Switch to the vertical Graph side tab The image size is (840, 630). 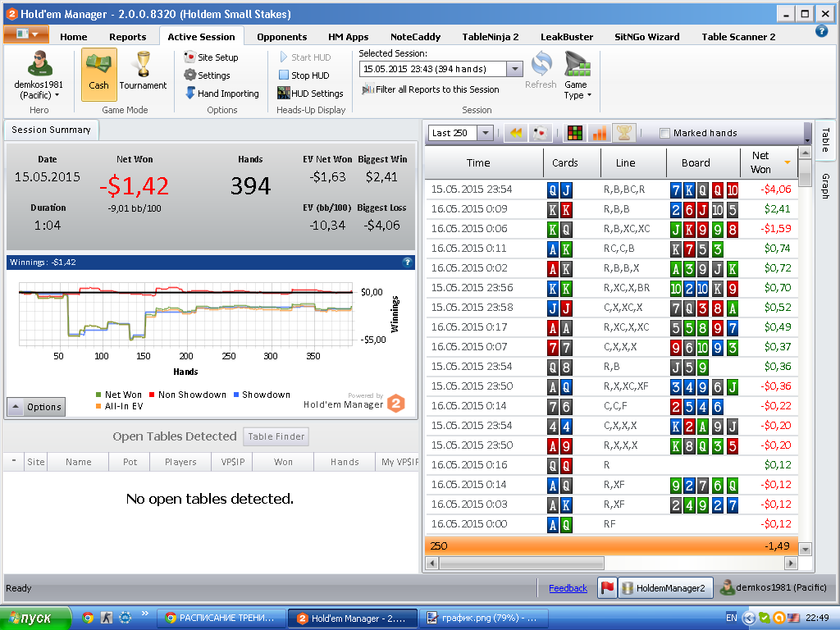[x=825, y=186]
